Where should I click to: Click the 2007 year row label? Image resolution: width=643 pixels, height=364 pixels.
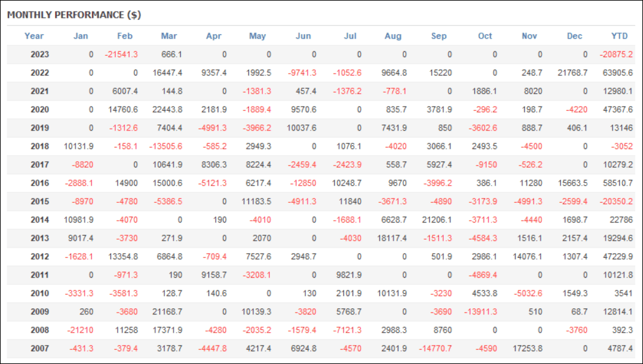(x=39, y=349)
